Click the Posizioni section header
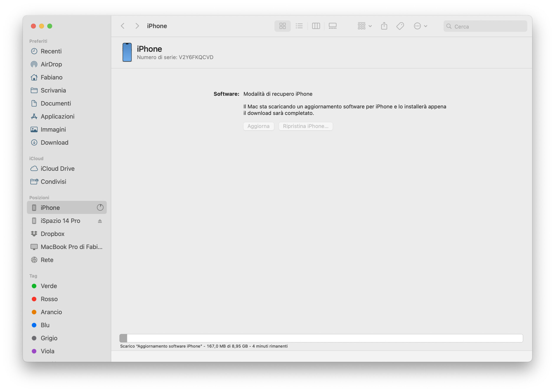Viewport: 555px width, 392px height. (x=39, y=198)
